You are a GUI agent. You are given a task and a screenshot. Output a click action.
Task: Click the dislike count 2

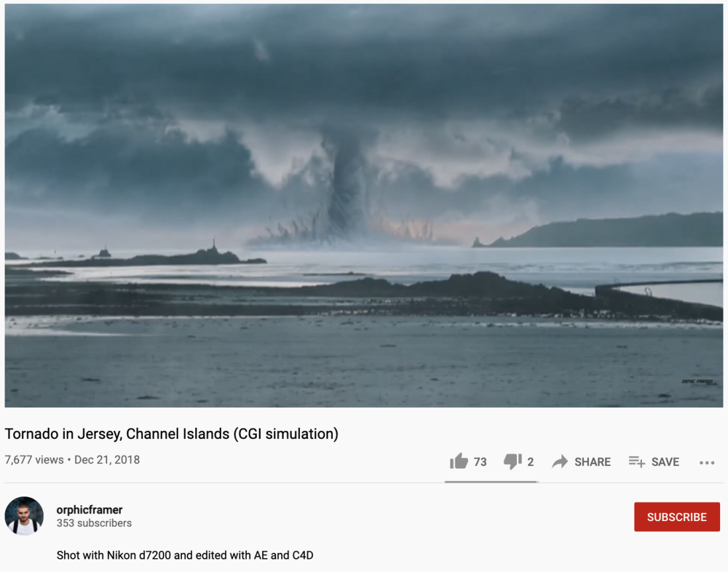[531, 462]
